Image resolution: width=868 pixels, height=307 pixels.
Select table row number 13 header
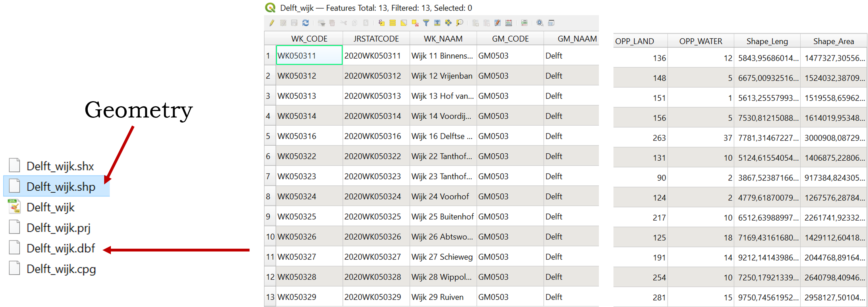tap(270, 297)
